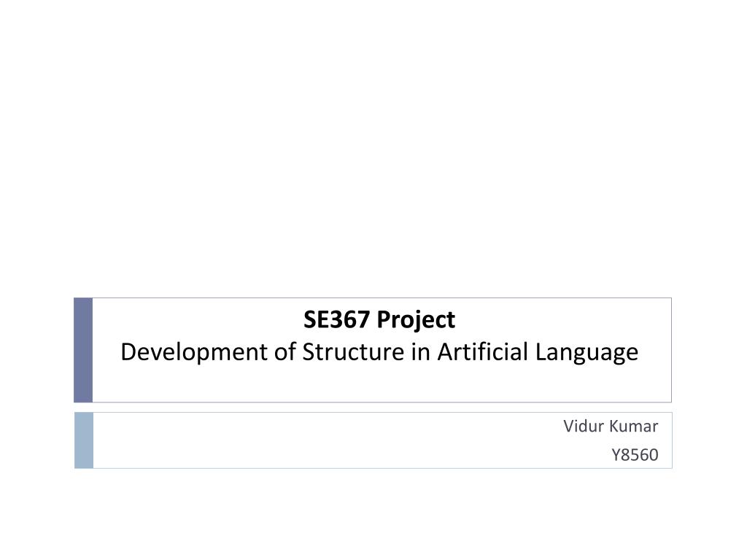
Task: Click the course code "SE367"
Action: point(336,319)
